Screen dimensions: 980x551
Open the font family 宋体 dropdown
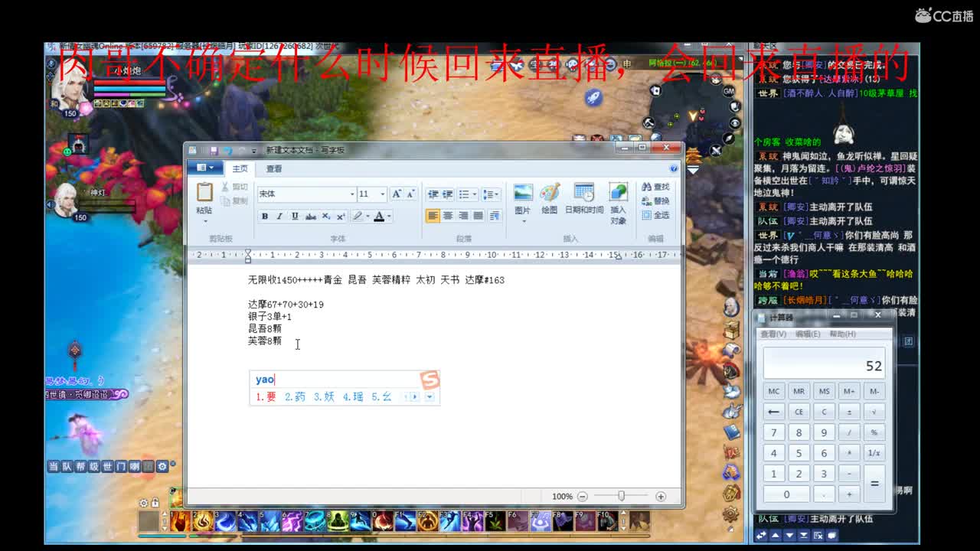352,194
